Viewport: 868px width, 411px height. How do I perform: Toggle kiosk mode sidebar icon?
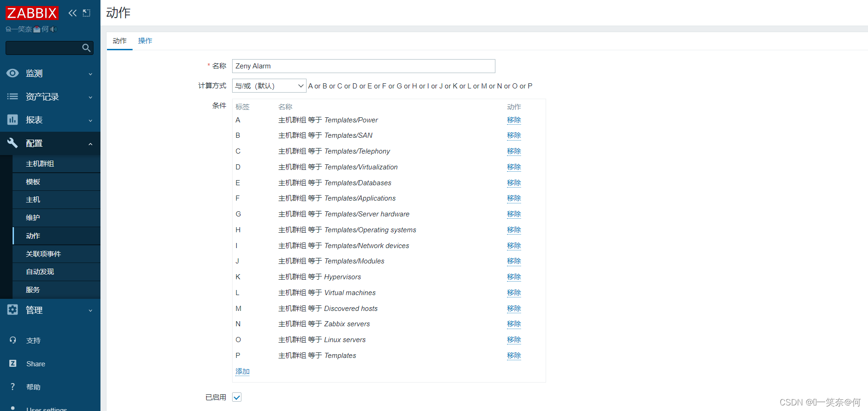87,13
